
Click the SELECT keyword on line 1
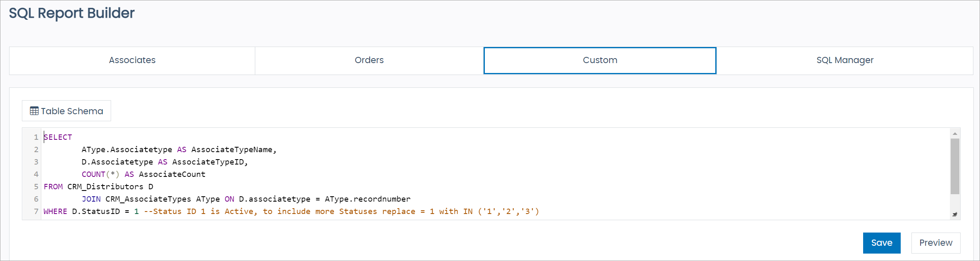(x=58, y=137)
